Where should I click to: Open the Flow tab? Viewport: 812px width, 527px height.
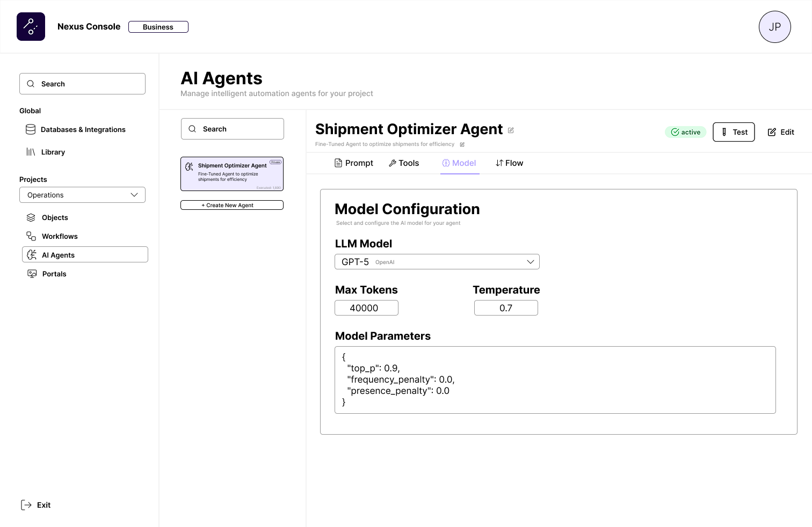[509, 163]
